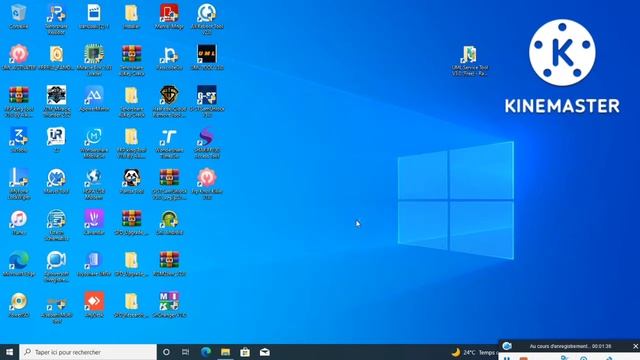Click the Taper ici pour rechercher search box

tap(88, 352)
